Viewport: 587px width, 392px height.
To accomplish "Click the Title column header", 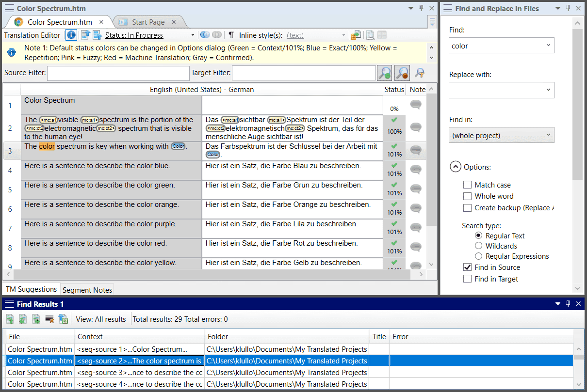I will (x=379, y=337).
